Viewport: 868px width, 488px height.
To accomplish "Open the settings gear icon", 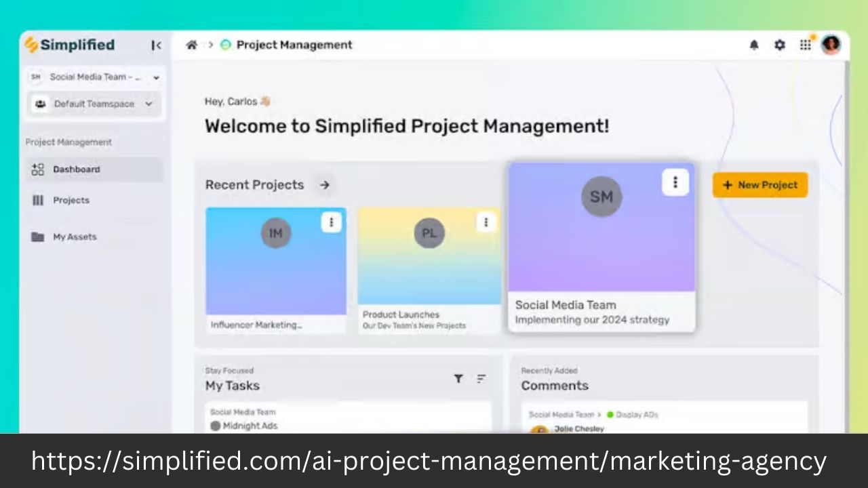I will tap(779, 45).
